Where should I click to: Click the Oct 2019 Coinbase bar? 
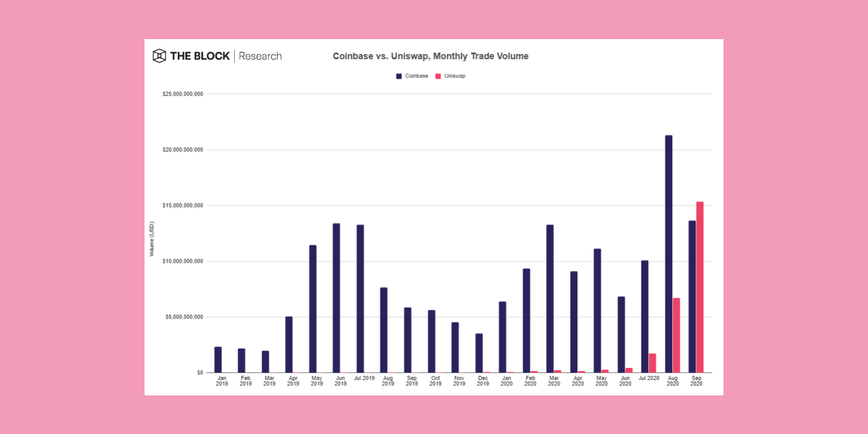431,342
